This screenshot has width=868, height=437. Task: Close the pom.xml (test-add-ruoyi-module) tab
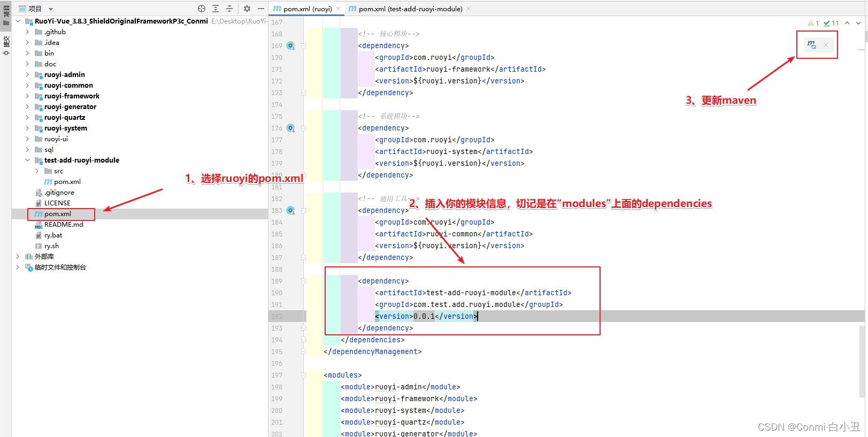pos(468,9)
